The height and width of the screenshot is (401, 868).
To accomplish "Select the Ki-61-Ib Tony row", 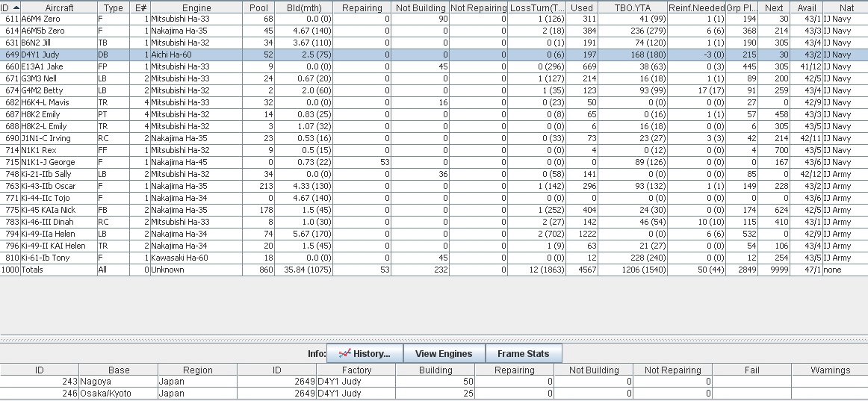I will pyautogui.click(x=434, y=258).
